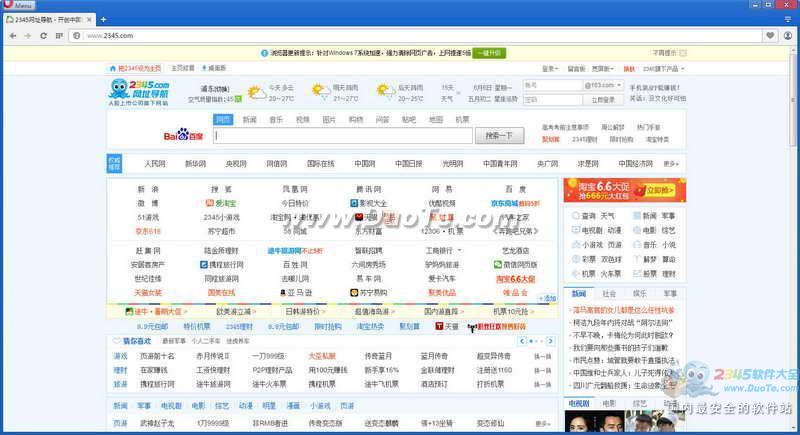Viewport: 800px width, 435px height.
Task: Open 爱淘宝 link with its icon
Action: (x=221, y=203)
